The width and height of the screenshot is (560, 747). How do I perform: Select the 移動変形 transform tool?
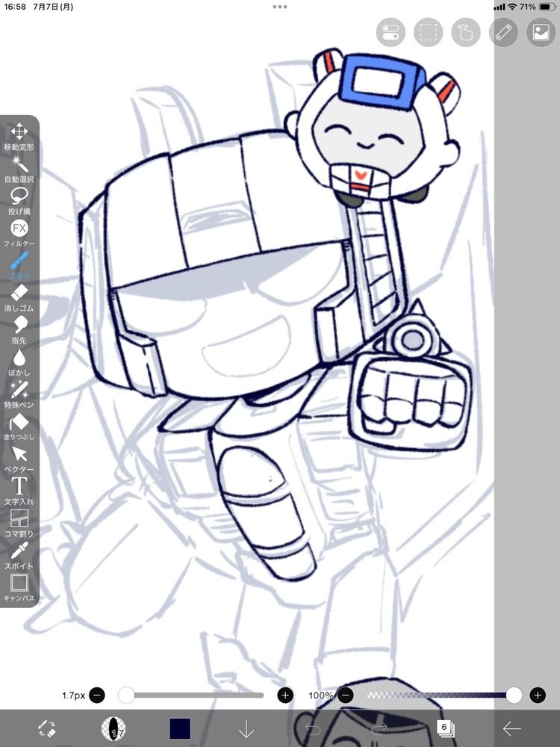[19, 137]
